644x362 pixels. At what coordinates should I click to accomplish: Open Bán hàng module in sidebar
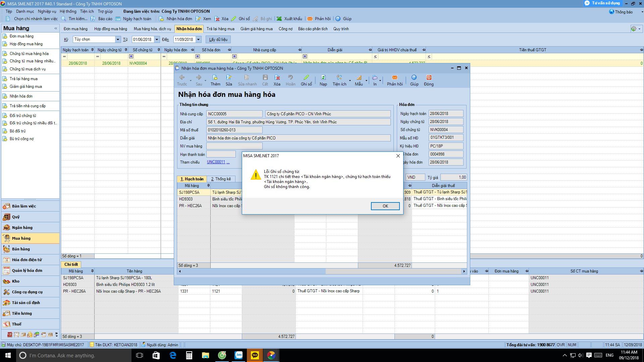coord(30,249)
